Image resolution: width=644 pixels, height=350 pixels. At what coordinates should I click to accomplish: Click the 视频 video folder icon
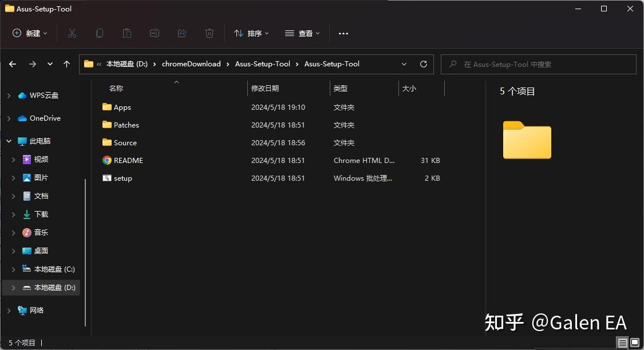click(x=27, y=159)
